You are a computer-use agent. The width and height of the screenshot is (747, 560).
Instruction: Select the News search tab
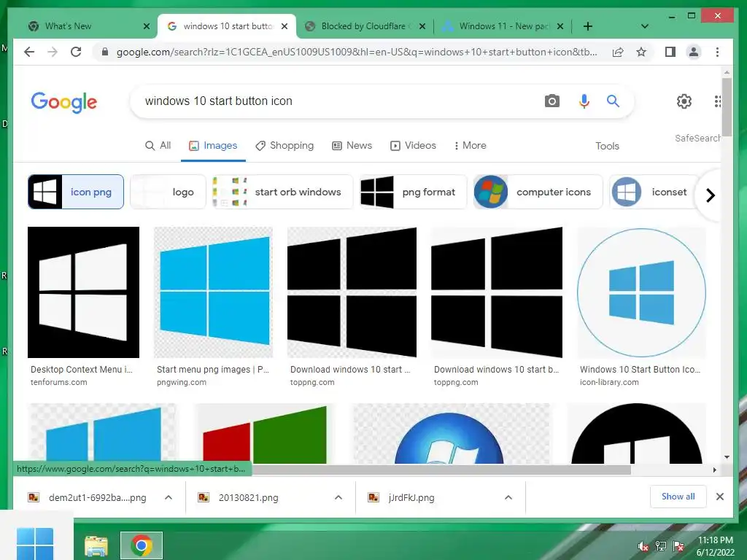coord(352,145)
